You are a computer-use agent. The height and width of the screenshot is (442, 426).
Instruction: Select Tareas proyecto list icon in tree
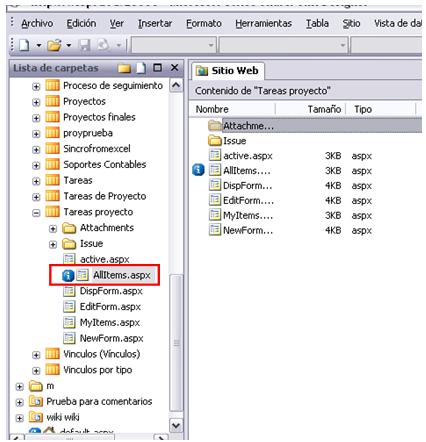click(x=52, y=212)
